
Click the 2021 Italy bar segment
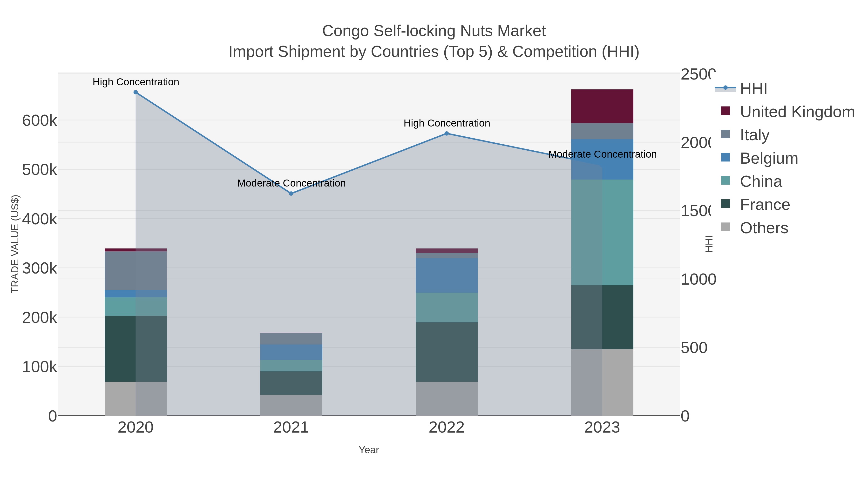pos(291,339)
